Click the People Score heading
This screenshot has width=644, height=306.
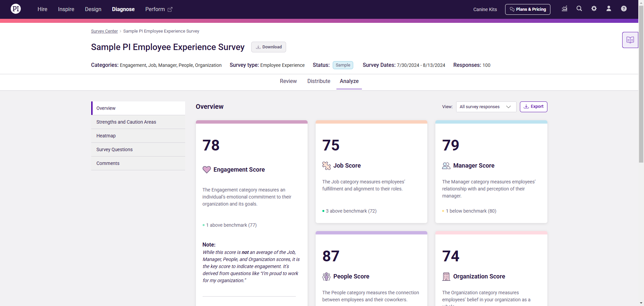click(x=351, y=276)
